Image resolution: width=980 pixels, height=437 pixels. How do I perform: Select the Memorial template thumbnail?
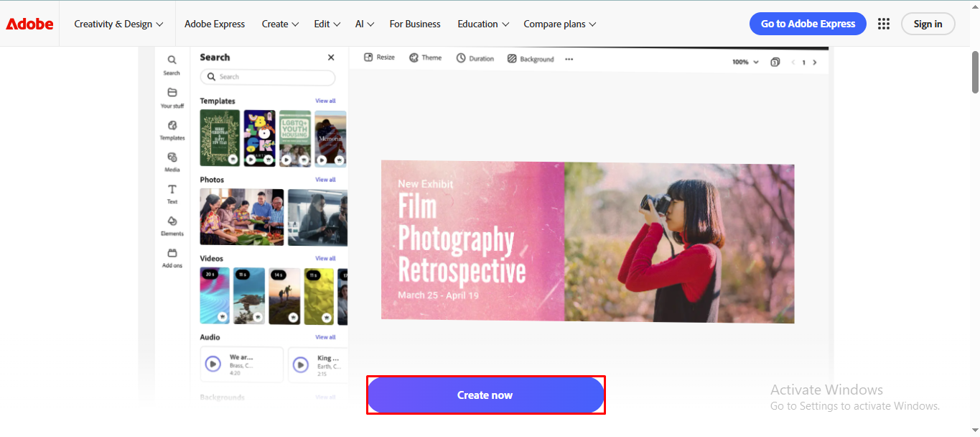330,139
